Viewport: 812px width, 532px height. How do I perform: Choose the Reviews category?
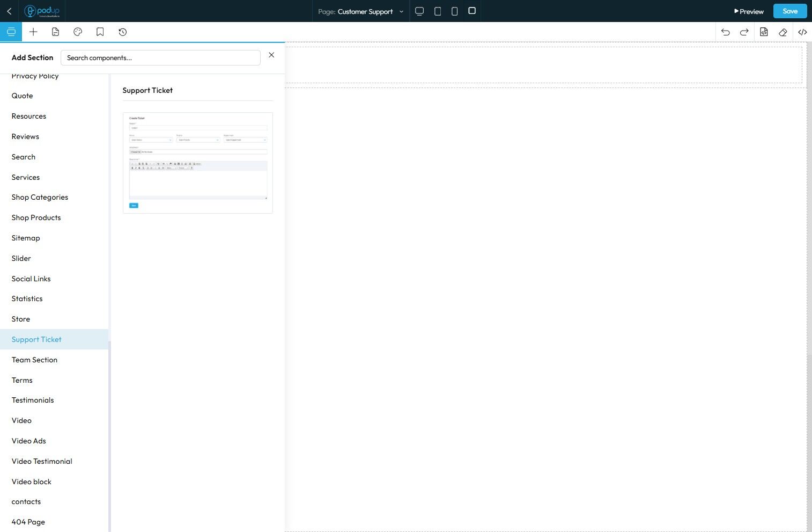point(25,136)
